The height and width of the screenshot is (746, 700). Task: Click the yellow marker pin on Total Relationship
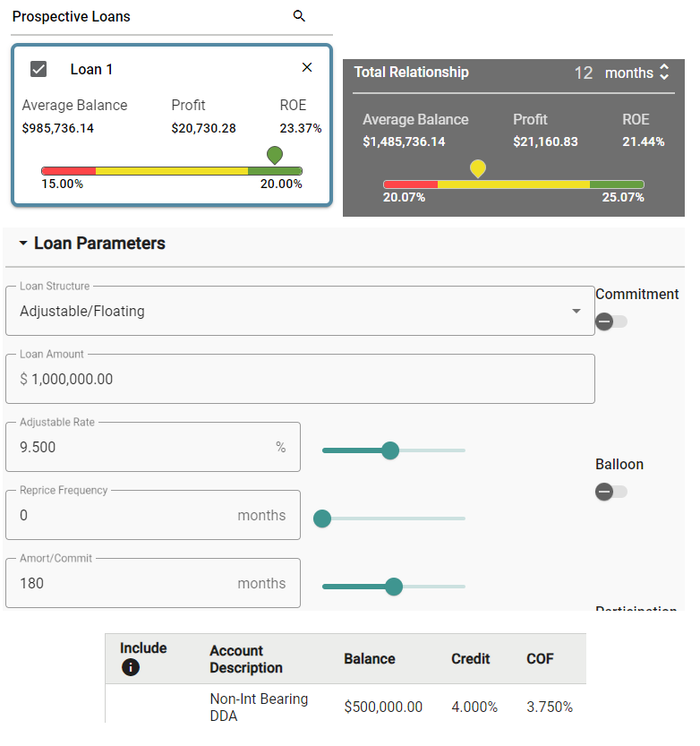coord(478,167)
